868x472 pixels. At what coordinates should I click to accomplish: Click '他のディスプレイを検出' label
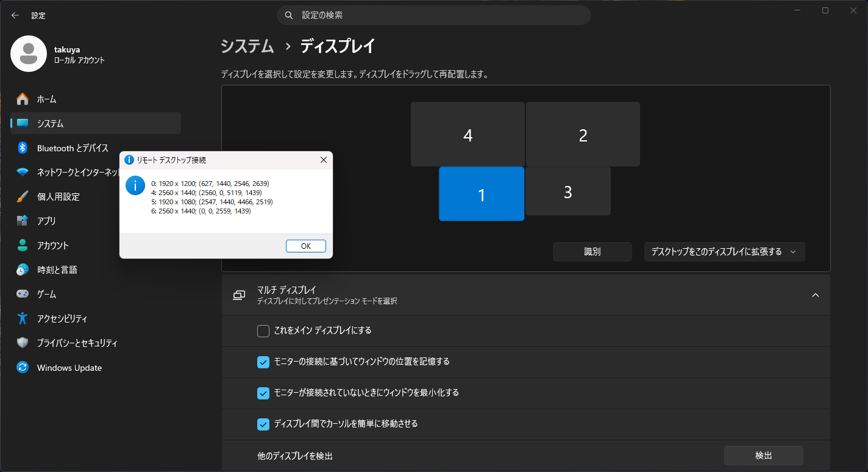(295, 456)
